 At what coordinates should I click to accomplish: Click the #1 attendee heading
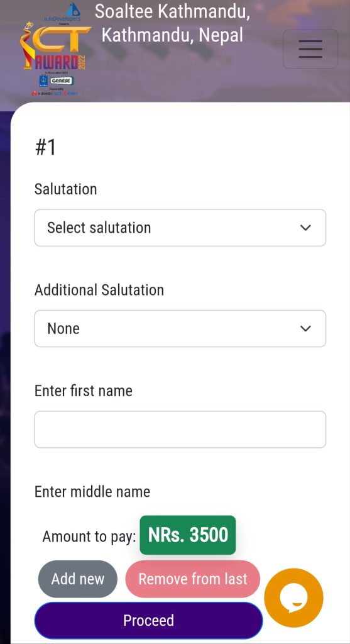[45, 147]
